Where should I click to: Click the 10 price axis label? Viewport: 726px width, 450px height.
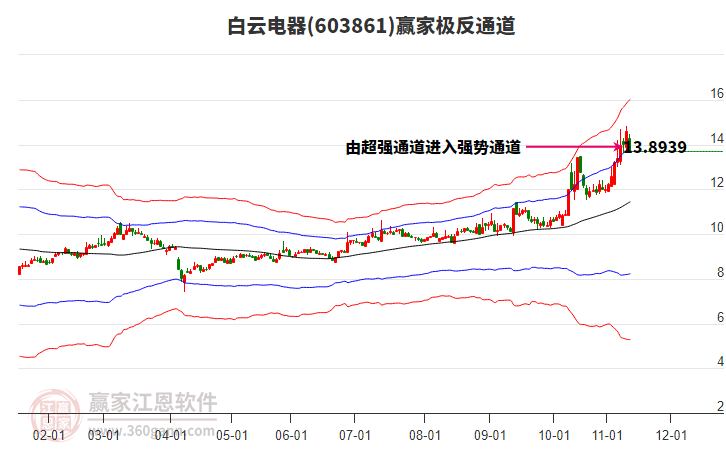[717, 228]
